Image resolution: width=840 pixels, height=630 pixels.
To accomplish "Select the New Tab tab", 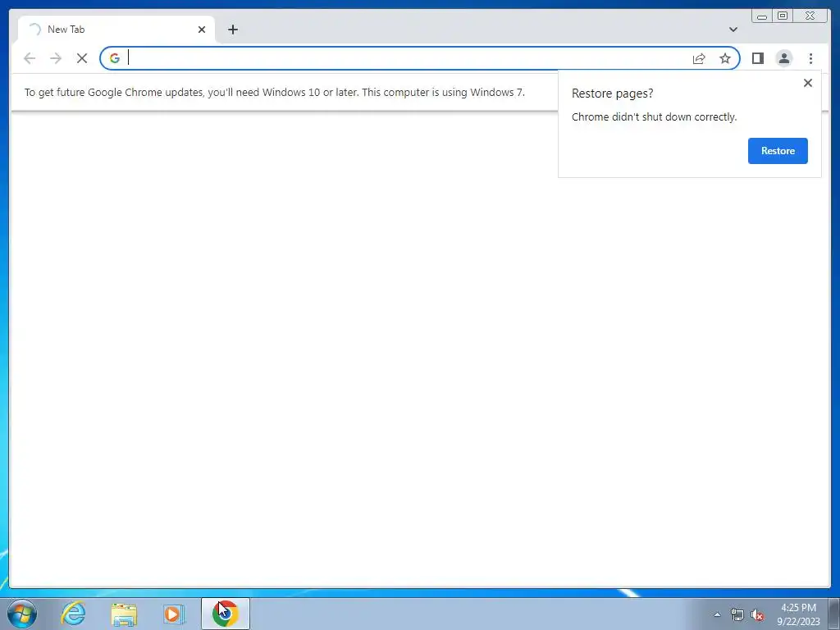I will point(116,30).
